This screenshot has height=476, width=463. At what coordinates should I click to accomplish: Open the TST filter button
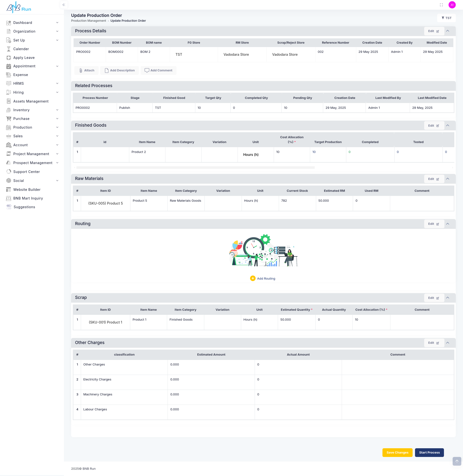[x=446, y=18]
